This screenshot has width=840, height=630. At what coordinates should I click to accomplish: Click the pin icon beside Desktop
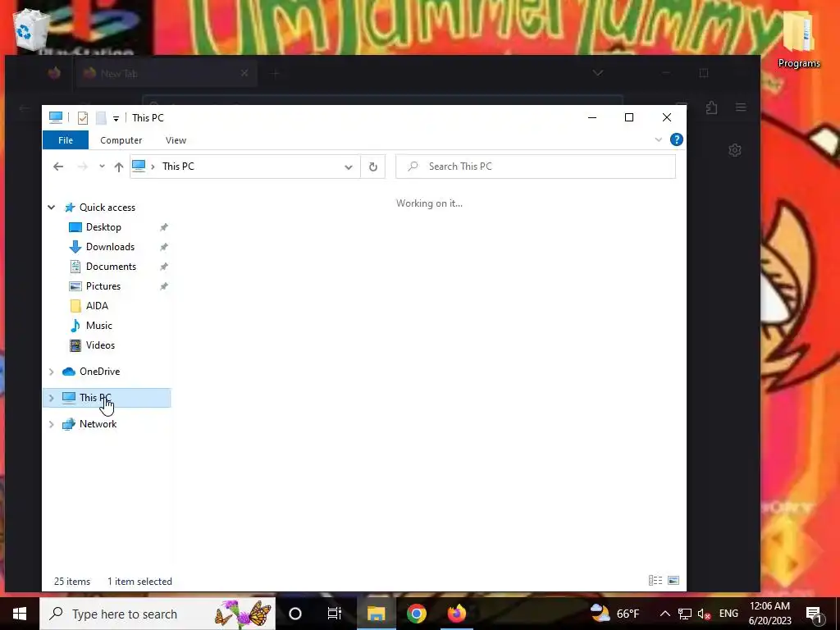[x=164, y=227]
